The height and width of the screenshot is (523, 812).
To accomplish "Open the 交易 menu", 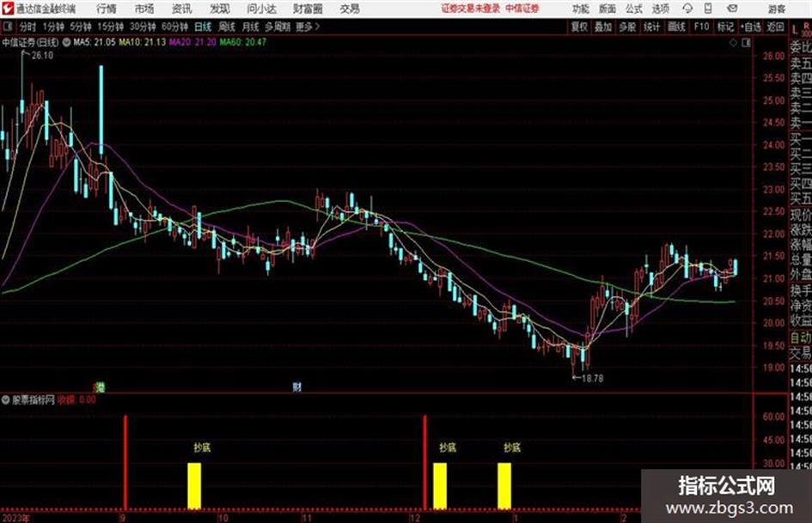I will [350, 9].
